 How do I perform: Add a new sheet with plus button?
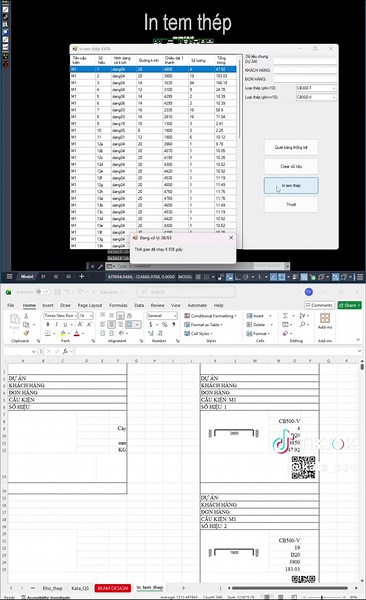[x=183, y=588]
